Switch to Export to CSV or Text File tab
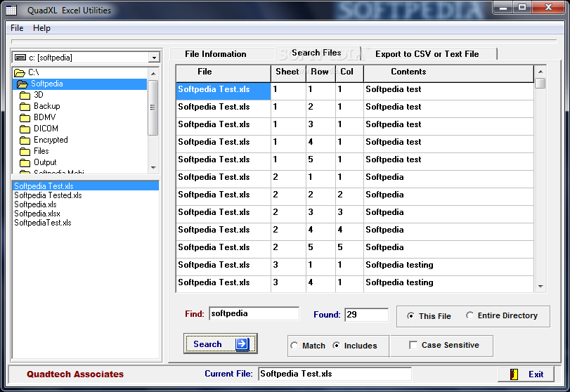This screenshot has width=570, height=392. [x=427, y=54]
